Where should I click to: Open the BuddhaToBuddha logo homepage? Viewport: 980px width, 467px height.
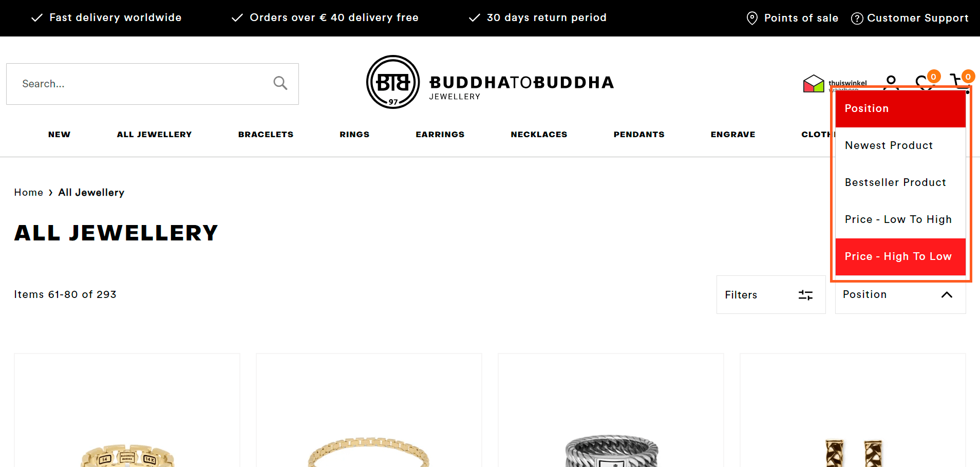click(x=491, y=82)
